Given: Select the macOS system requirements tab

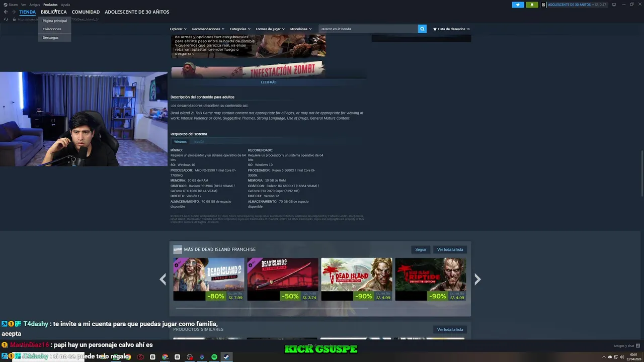Looking at the screenshot, I should click(199, 141).
